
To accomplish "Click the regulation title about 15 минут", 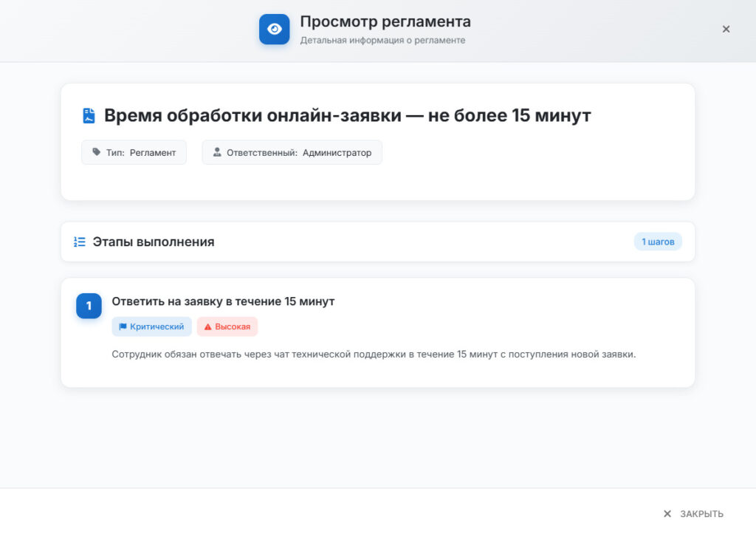I will [347, 116].
